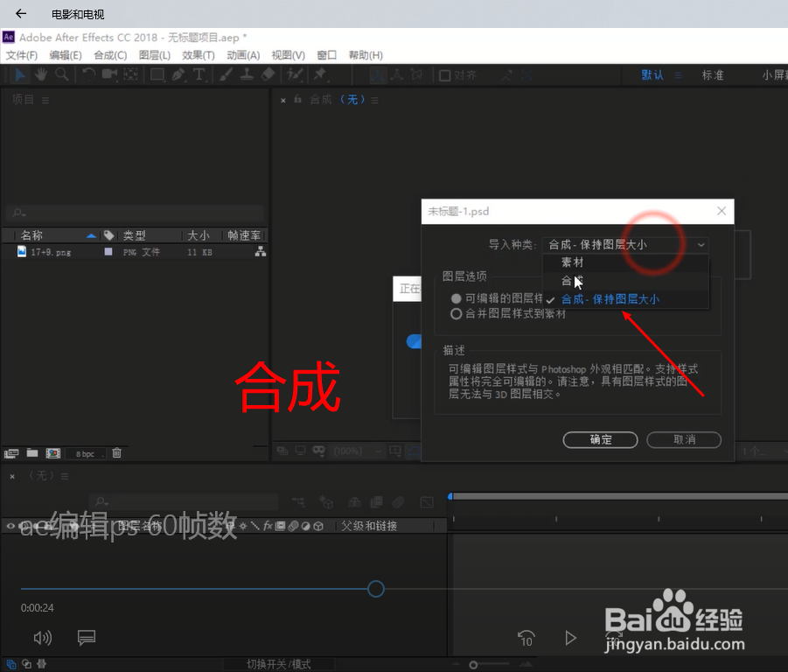This screenshot has height=672, width=788.
Task: Select the Pen tool
Action: tap(178, 75)
